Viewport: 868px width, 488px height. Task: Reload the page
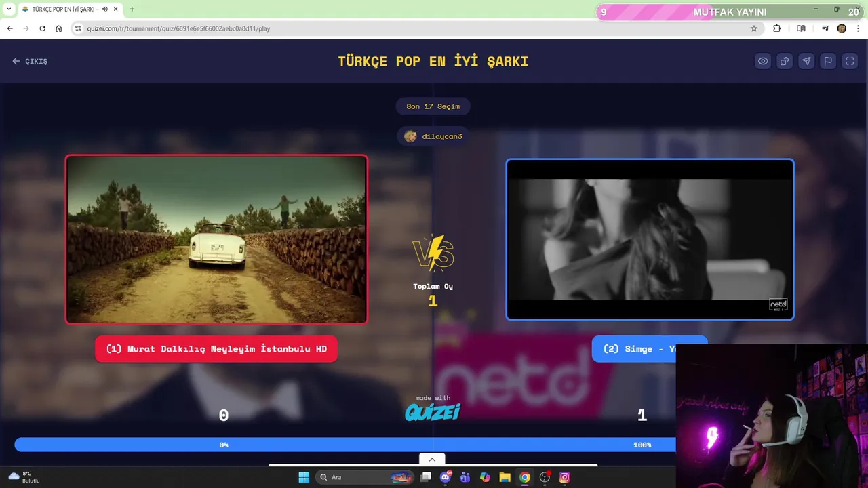pos(42,28)
